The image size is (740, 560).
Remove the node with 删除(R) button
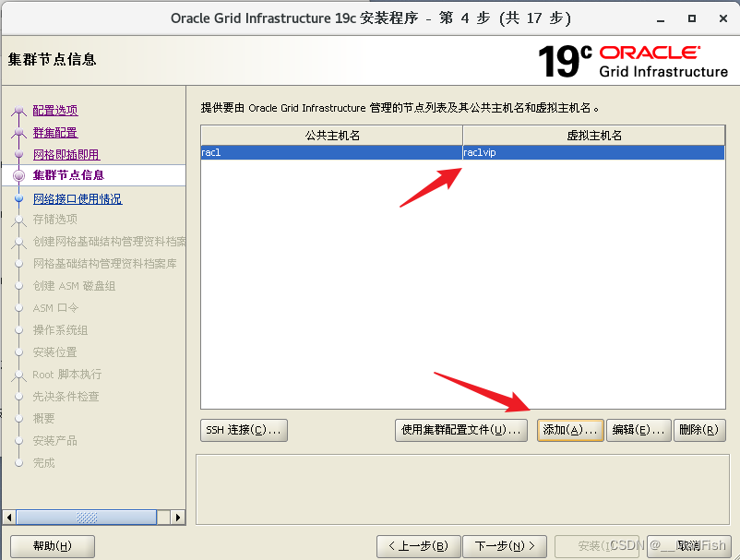click(699, 430)
